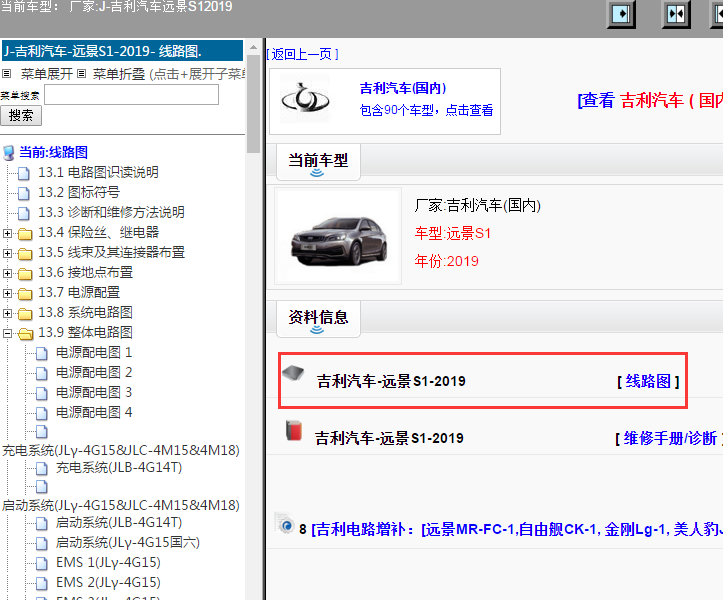Open the 当前车型 tab

318,161
